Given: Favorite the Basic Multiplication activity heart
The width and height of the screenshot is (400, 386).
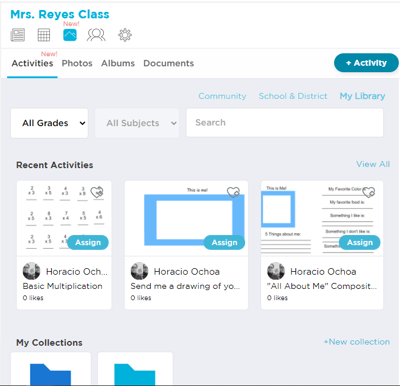Looking at the screenshot, I should 97,192.
